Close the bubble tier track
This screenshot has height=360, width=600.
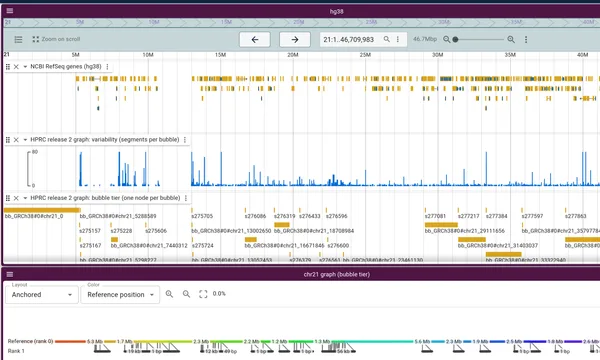[16, 198]
